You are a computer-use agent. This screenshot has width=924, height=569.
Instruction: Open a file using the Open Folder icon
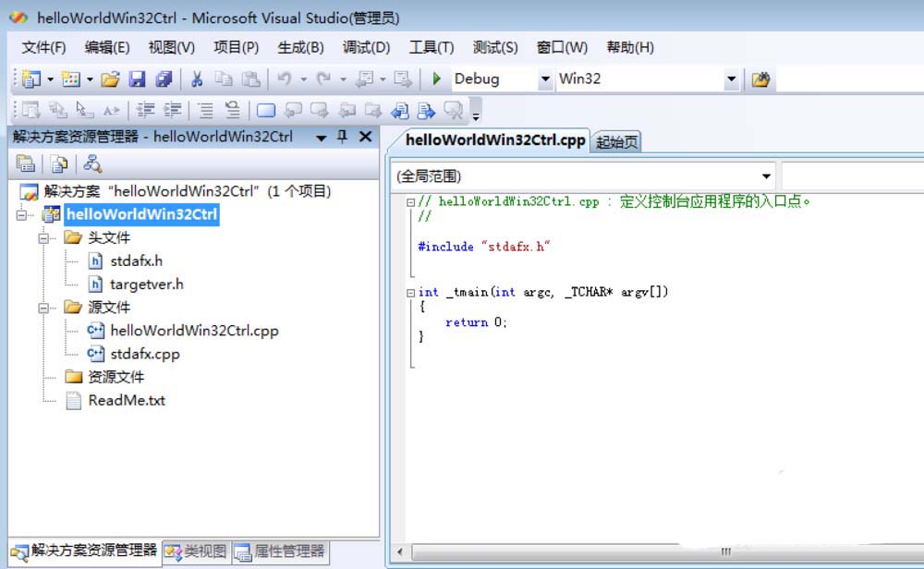tap(110, 79)
